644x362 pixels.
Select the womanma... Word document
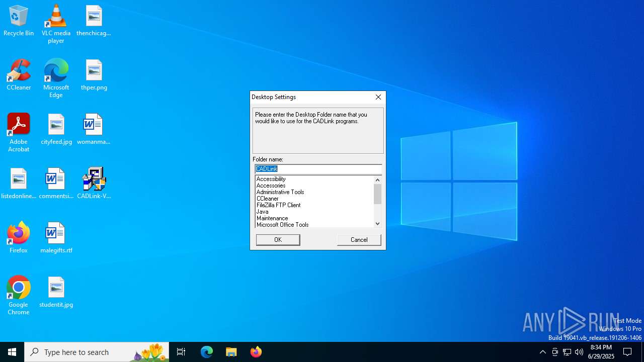(x=94, y=130)
